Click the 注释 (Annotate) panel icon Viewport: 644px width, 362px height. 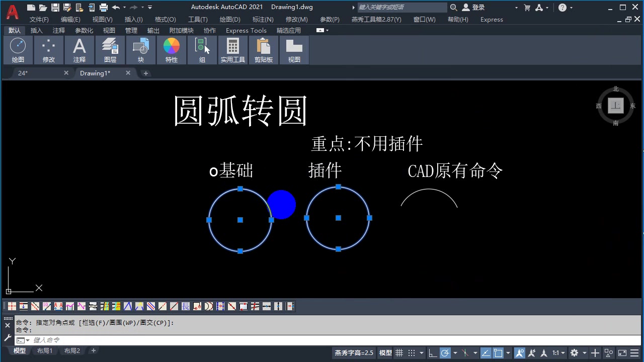click(x=79, y=48)
